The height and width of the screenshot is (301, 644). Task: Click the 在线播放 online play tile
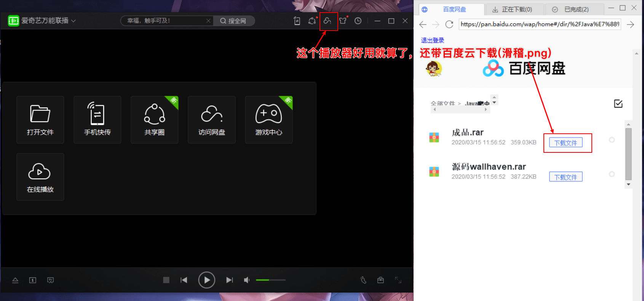click(x=40, y=177)
